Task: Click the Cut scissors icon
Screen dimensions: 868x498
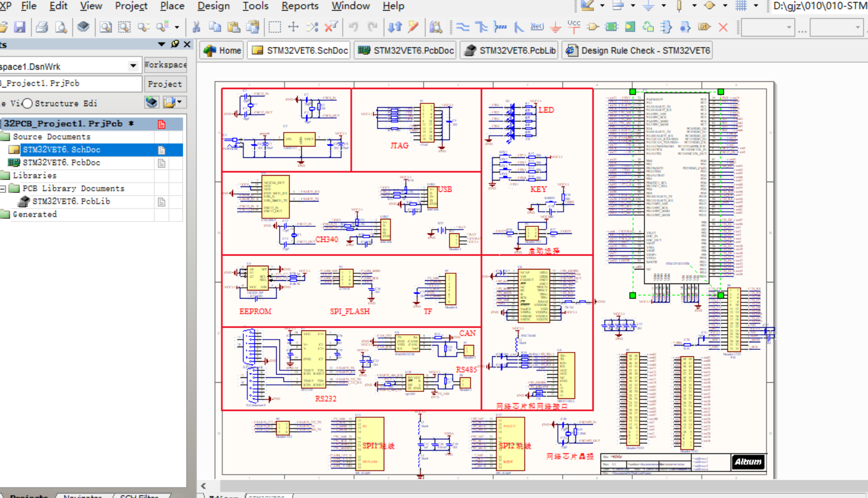Action: tap(196, 27)
